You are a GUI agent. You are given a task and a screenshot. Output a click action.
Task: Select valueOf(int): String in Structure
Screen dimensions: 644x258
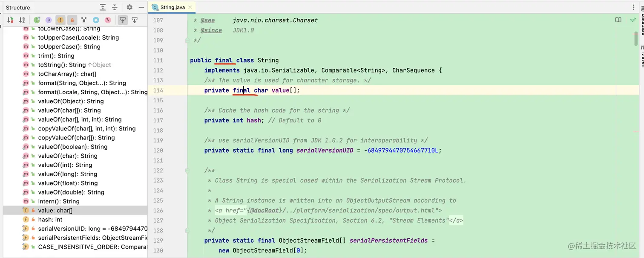point(65,165)
